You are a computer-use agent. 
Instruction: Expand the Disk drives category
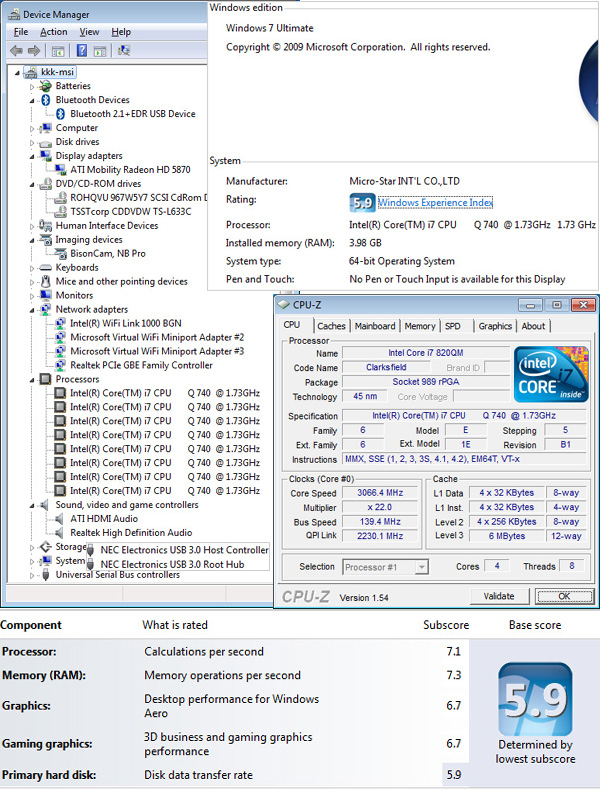32,142
